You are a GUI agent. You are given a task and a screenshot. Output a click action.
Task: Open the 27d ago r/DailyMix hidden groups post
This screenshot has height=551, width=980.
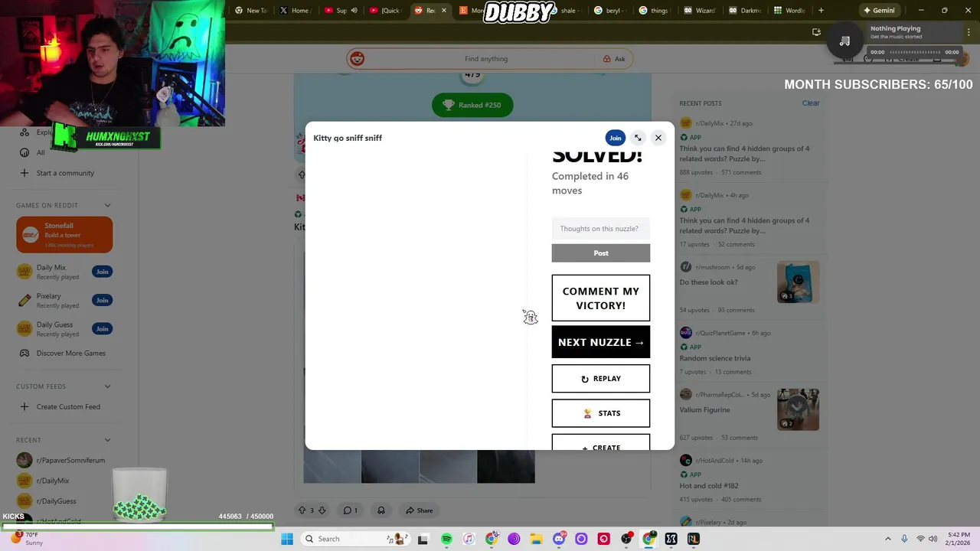point(744,154)
